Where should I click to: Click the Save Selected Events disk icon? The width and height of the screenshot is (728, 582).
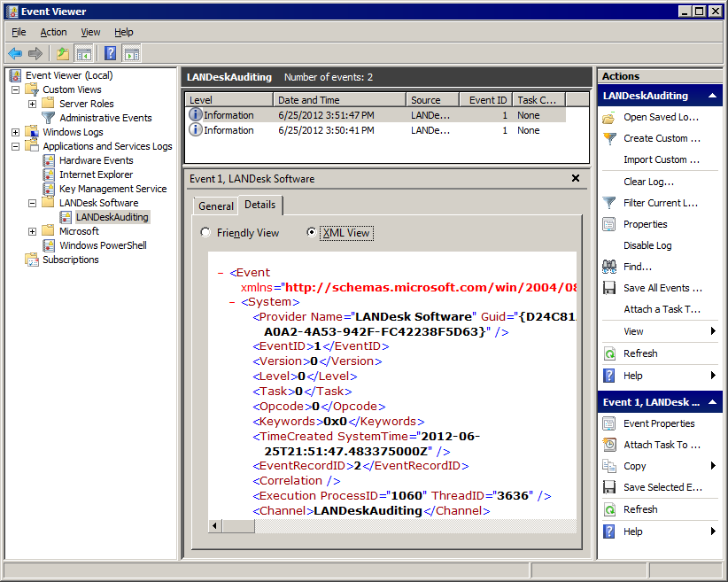click(x=609, y=487)
